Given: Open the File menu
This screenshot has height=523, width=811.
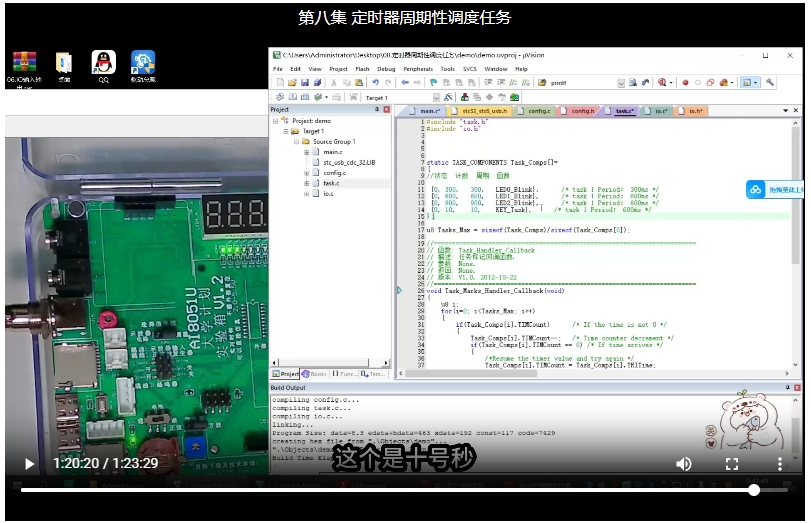Looking at the screenshot, I should click(278, 69).
